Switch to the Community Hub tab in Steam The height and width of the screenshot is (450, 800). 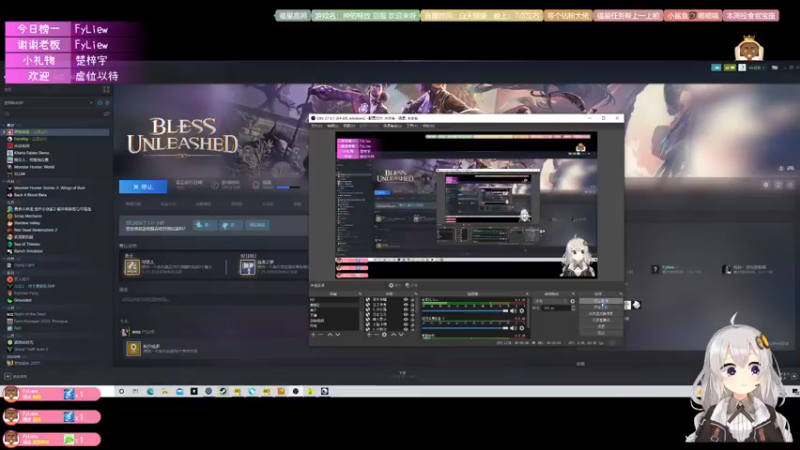168,204
